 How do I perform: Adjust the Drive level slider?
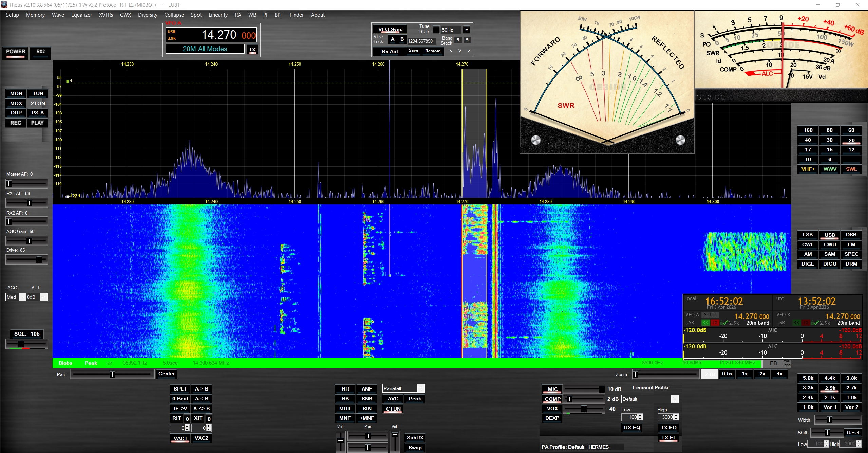coord(39,259)
